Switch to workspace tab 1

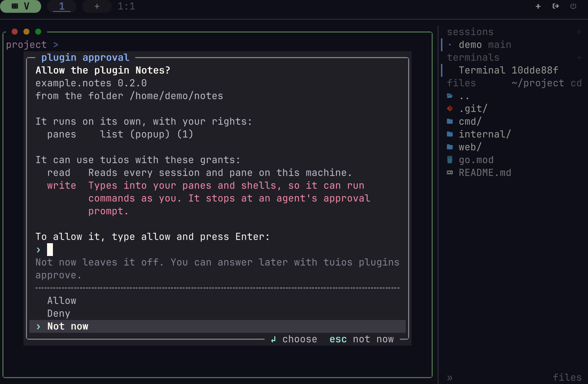tap(62, 6)
